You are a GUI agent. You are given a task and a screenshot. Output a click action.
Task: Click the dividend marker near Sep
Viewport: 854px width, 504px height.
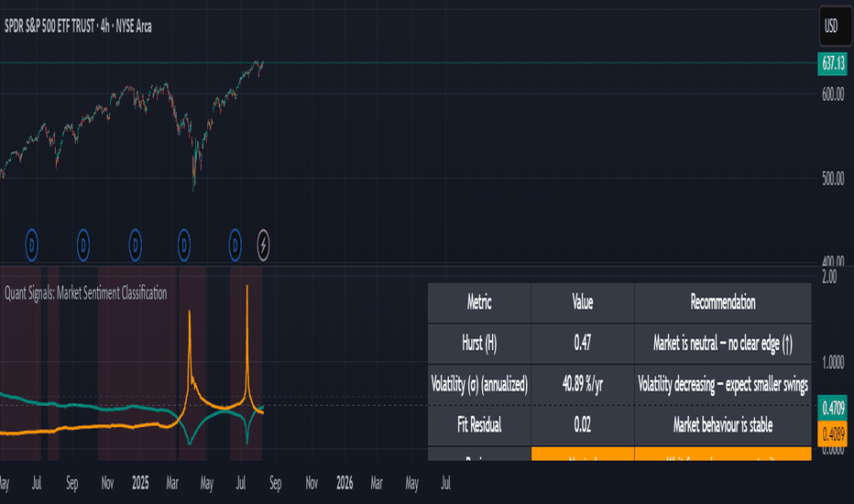click(83, 246)
